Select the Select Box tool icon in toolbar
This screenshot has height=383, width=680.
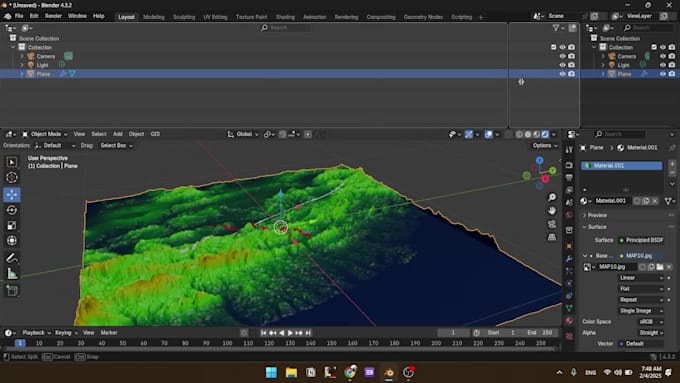point(12,162)
